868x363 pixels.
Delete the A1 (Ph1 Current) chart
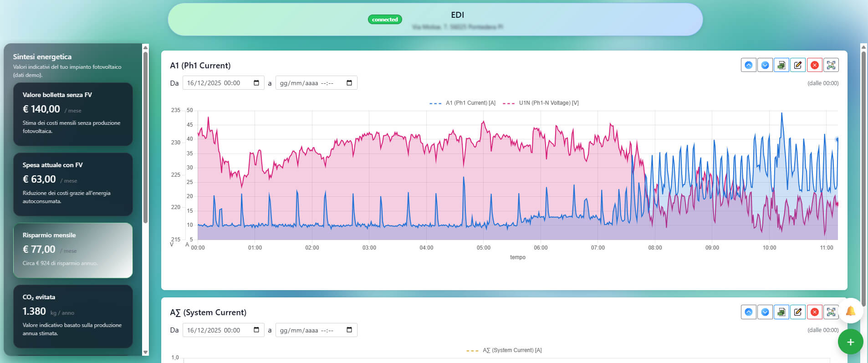click(815, 65)
